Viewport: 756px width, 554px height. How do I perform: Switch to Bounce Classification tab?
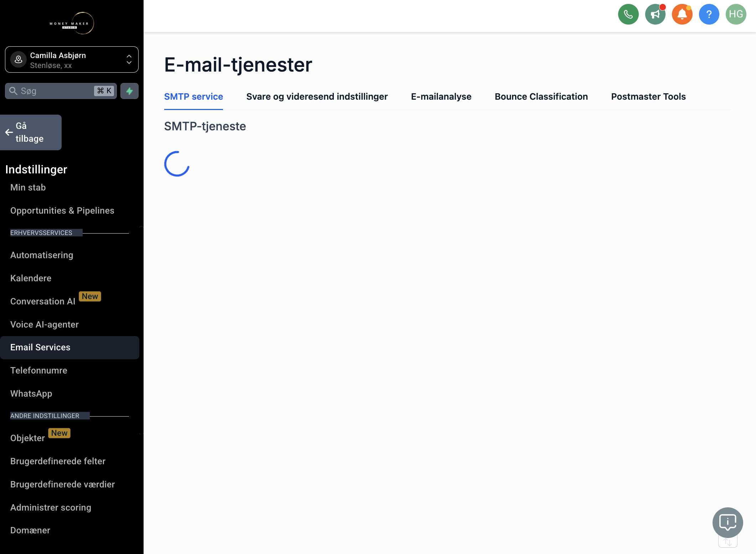click(541, 96)
